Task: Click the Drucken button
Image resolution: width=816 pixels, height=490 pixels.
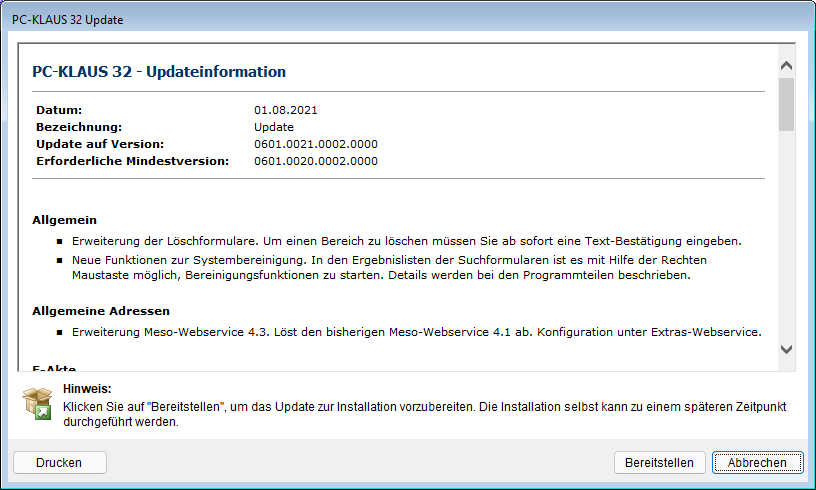Action: [x=59, y=463]
